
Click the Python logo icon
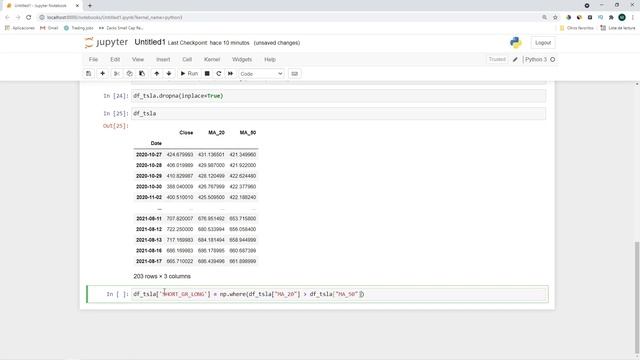(x=516, y=42)
